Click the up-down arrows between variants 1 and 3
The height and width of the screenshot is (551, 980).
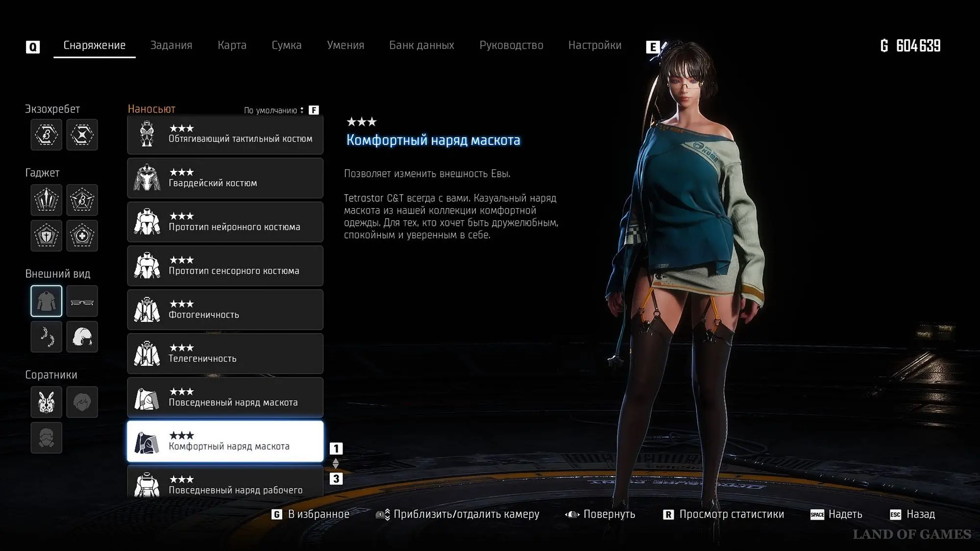pyautogui.click(x=336, y=463)
